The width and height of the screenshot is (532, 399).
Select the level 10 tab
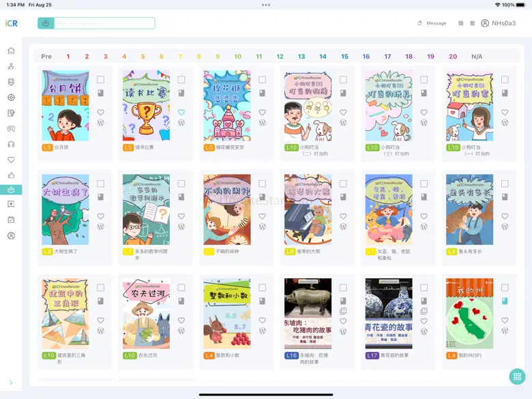click(237, 57)
